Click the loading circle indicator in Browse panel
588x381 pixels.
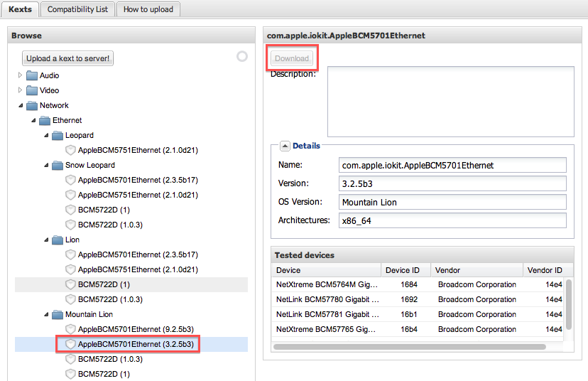coord(242,56)
